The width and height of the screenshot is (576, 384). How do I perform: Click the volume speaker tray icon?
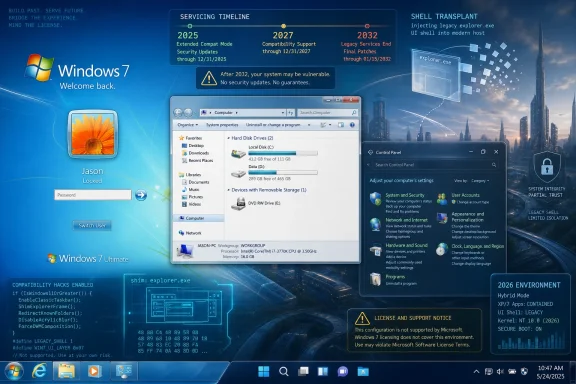[500, 372]
